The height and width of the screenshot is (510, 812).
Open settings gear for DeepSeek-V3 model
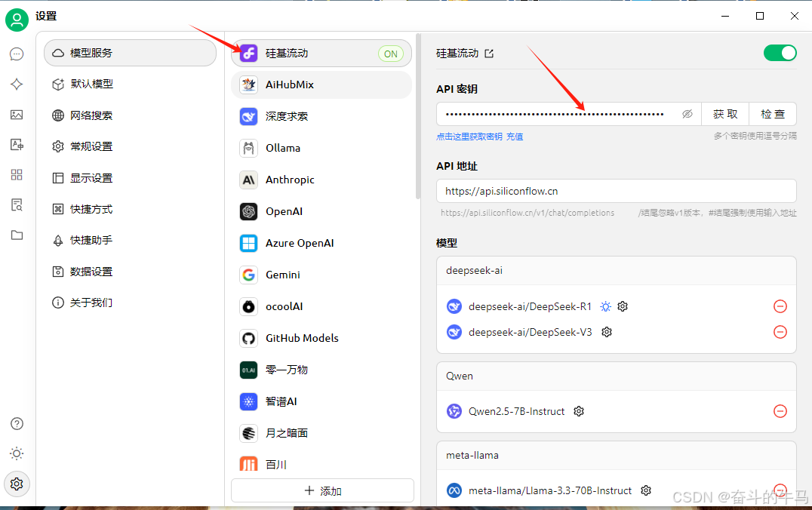point(607,332)
